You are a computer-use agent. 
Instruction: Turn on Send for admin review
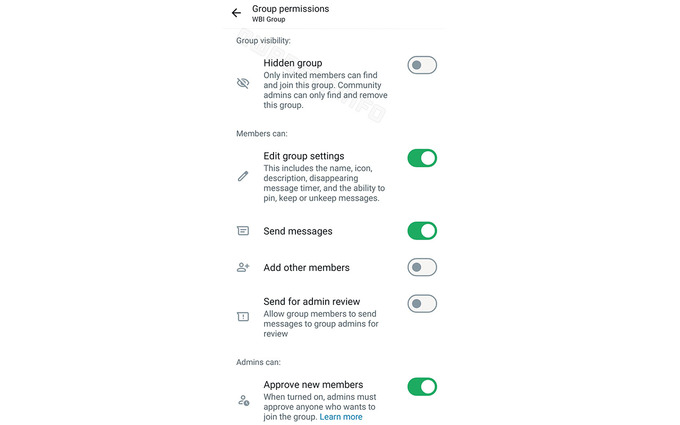coord(422,303)
